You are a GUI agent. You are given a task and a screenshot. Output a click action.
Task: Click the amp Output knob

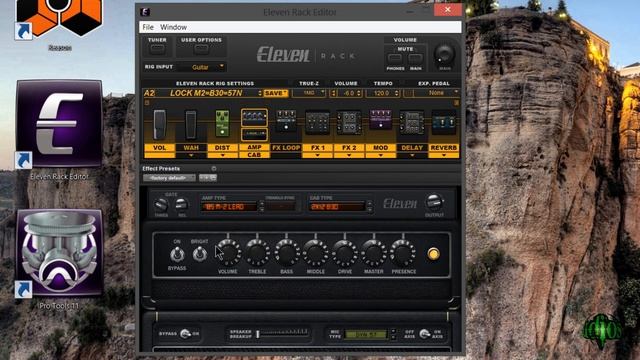(x=434, y=201)
